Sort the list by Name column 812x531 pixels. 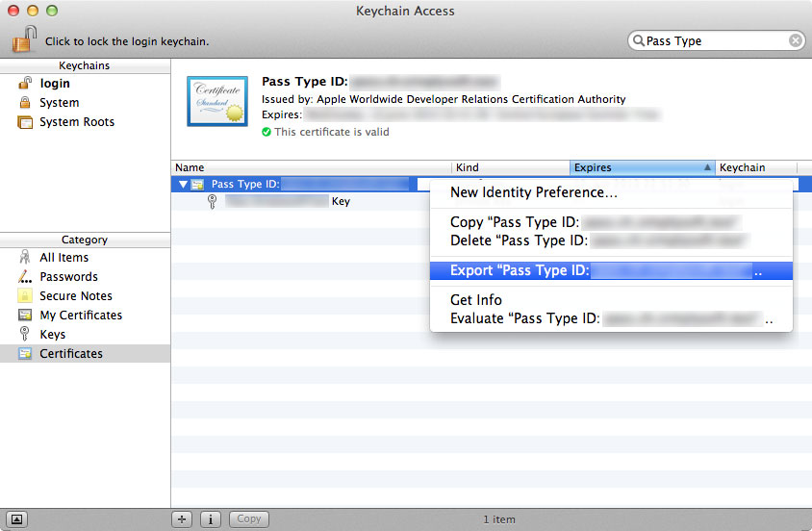pyautogui.click(x=311, y=167)
